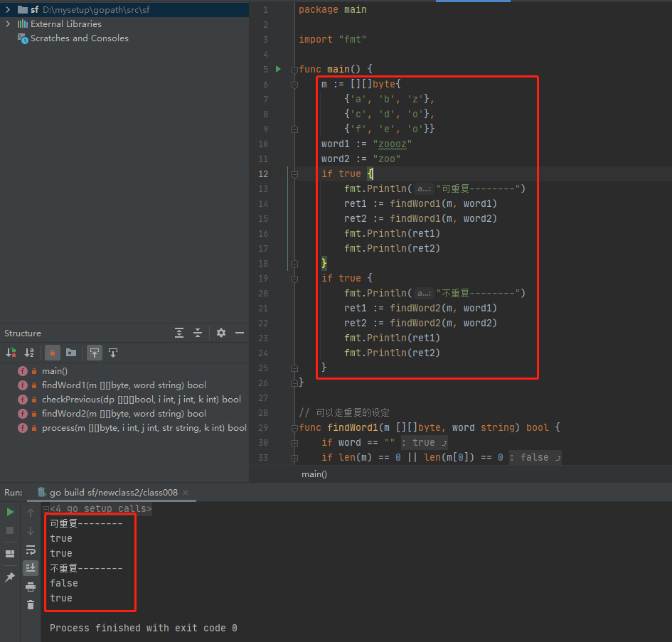Screen dimensions: 672x642
Task: Click the Structure panel title
Action: coord(23,333)
